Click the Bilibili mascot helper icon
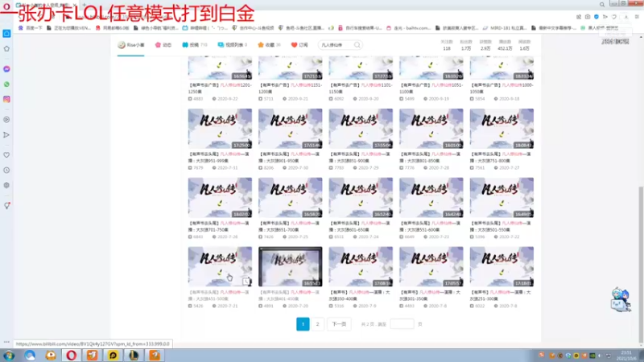Screen dimensions: 644x362 pos(620,299)
